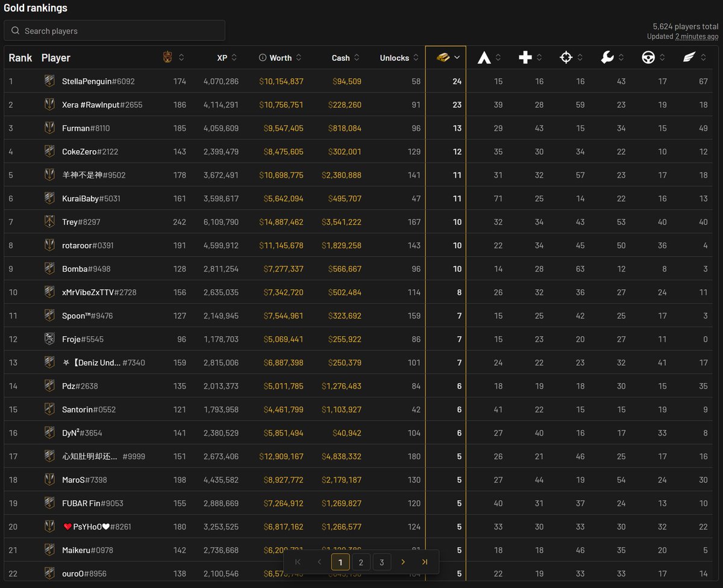The image size is (723, 588).
Task: Click Froje's rank badge icon
Action: pyautogui.click(x=49, y=339)
